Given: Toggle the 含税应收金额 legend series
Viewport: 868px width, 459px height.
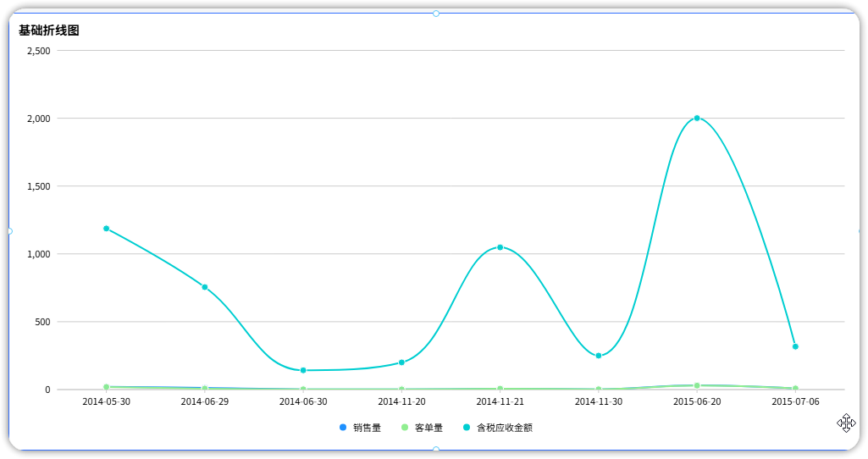Looking at the screenshot, I should 498,428.
